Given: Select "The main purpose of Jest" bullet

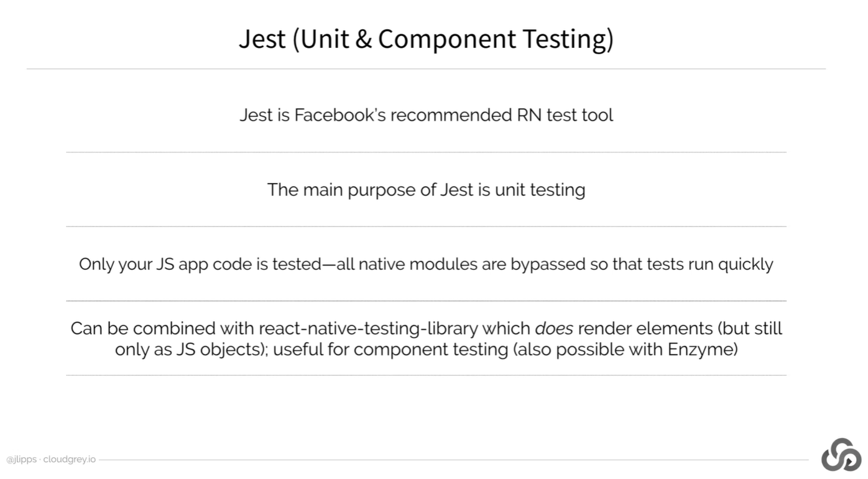Looking at the screenshot, I should pos(426,190).
